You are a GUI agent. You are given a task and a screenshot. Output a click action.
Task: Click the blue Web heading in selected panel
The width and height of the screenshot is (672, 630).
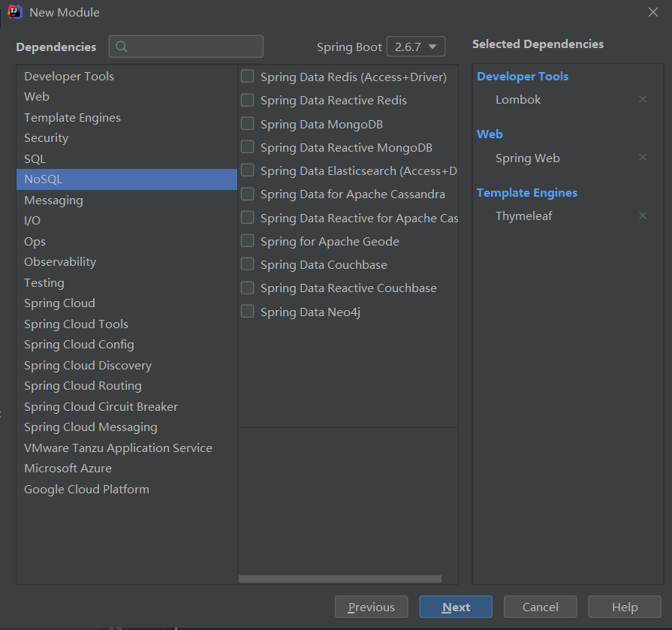coord(490,134)
